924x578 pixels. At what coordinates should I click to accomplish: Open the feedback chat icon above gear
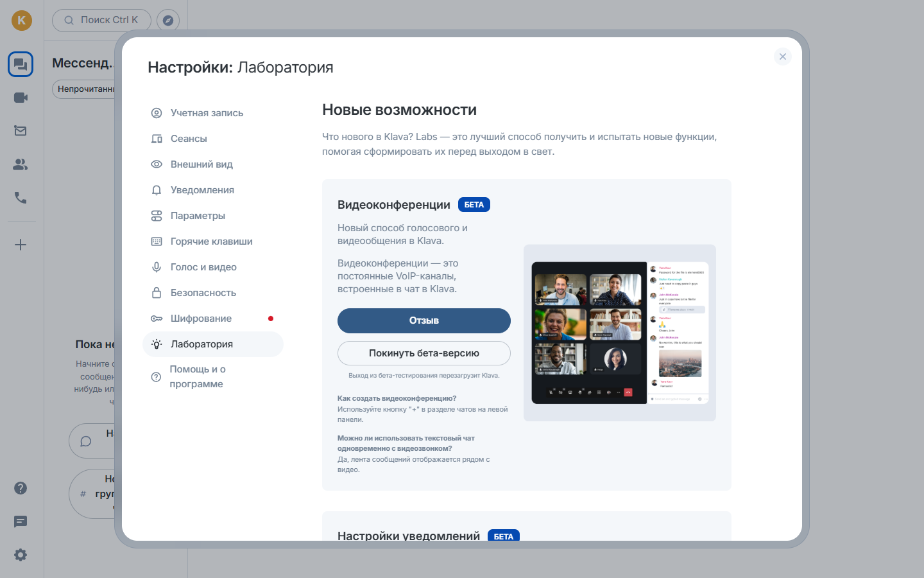[21, 521]
